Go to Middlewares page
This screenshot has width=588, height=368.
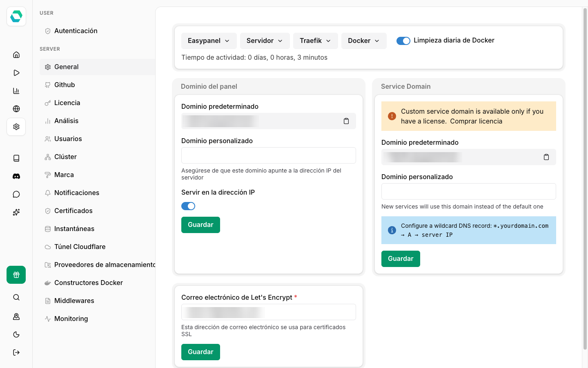pos(97,301)
